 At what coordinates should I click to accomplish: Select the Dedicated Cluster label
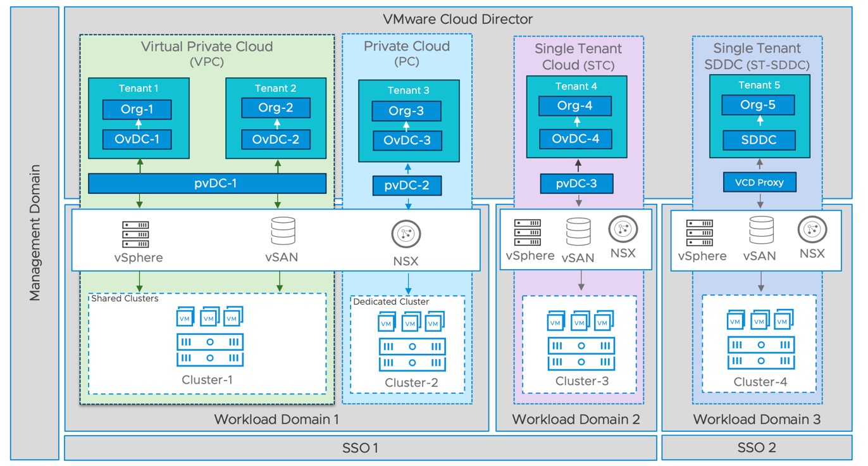[391, 302]
